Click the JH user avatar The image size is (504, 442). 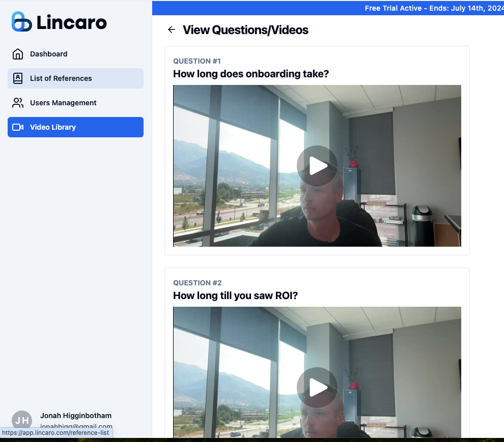coord(22,420)
